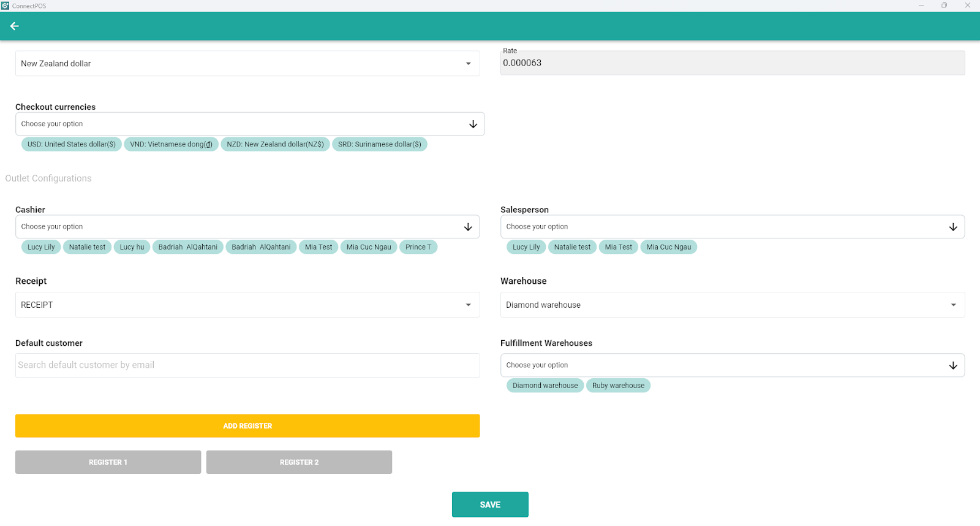Click Mia Test chip under Salesperson
This screenshot has height=526, width=980.
point(619,247)
